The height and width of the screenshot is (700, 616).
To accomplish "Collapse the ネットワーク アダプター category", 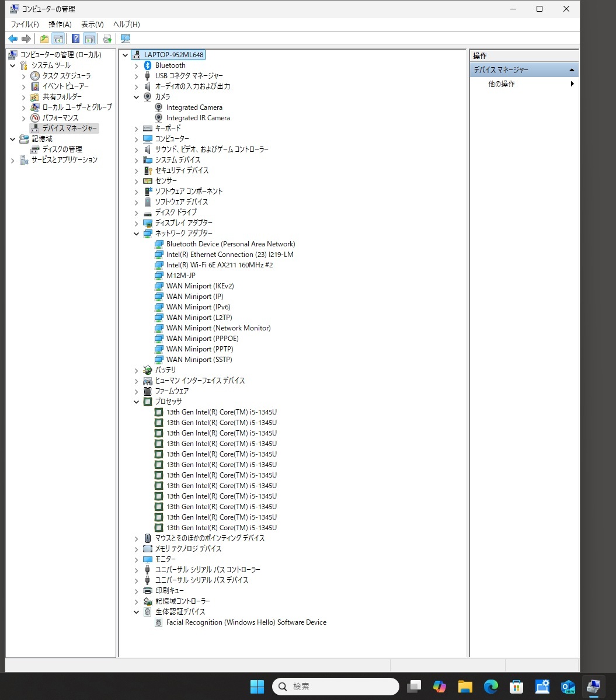I will [137, 234].
